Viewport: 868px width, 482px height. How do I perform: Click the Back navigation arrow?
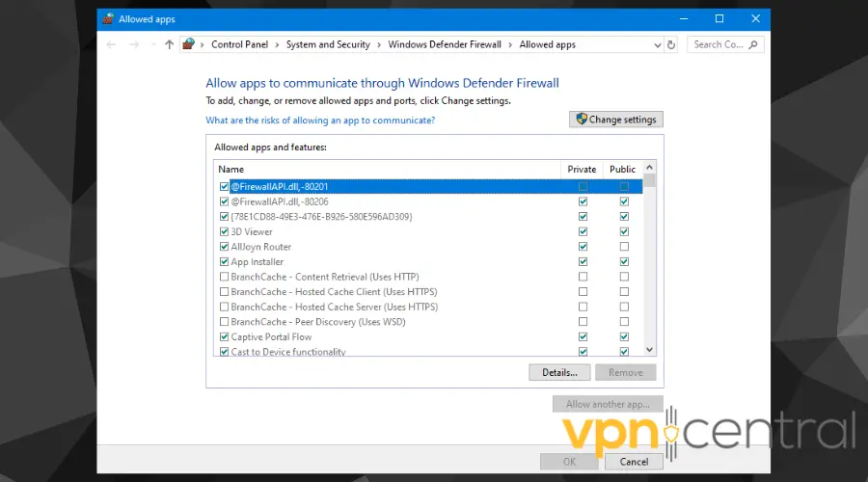tap(111, 44)
